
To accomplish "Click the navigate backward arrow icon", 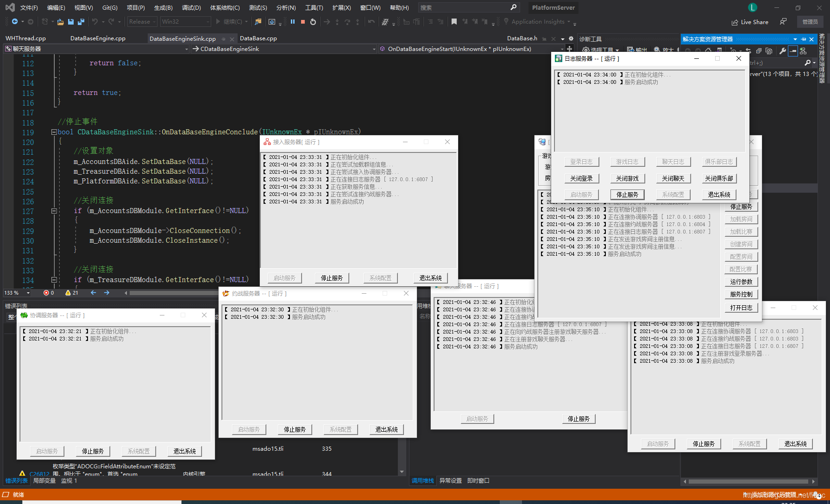I will coord(14,22).
